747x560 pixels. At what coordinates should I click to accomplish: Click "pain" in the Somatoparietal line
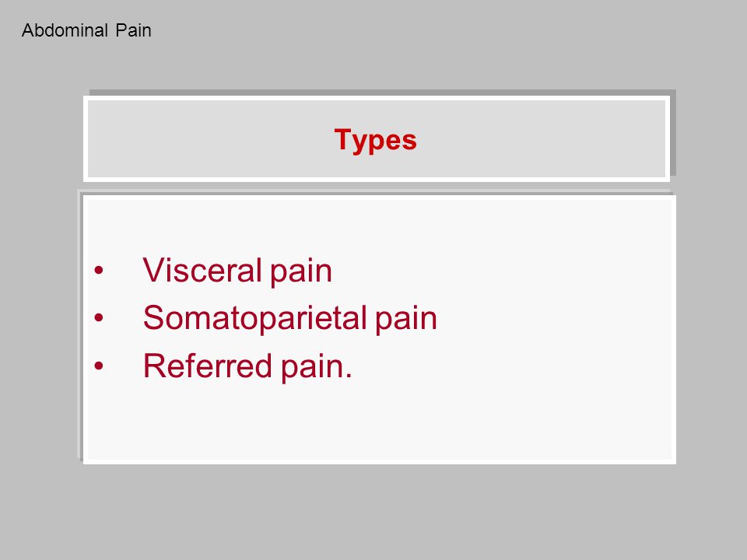406,320
